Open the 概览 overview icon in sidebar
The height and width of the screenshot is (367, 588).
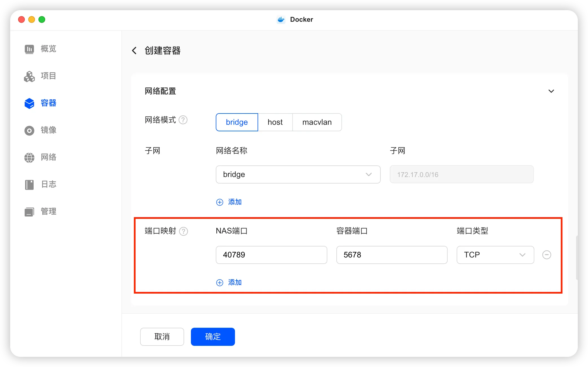(29, 49)
